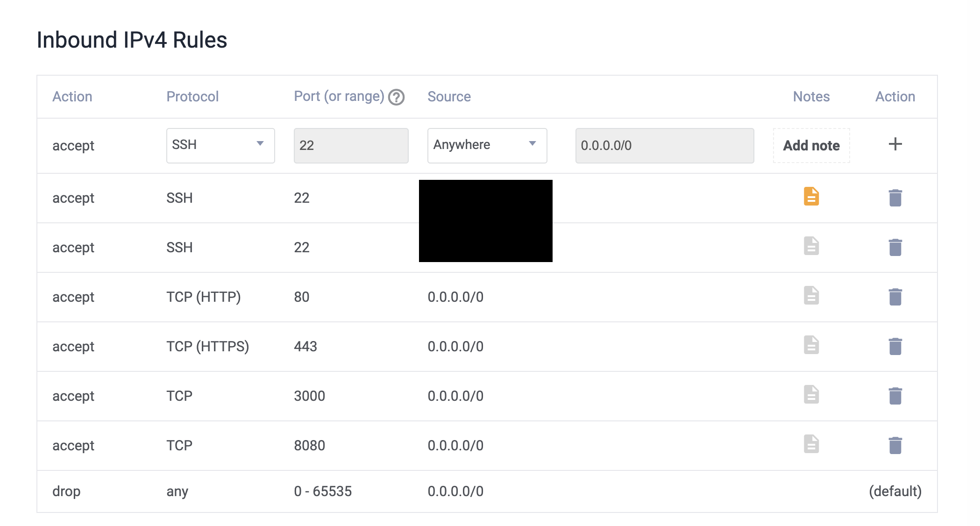The height and width of the screenshot is (526, 980).
Task: Open the help icon next to Port (or range)
Action: click(396, 97)
